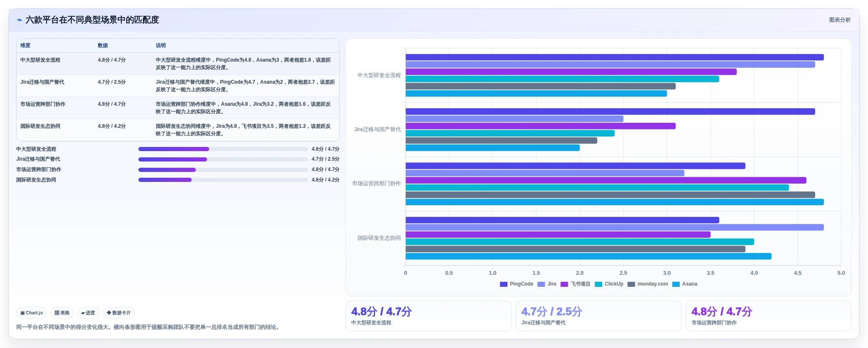Click the description starting 国际研发生态协同维度中
The width and height of the screenshot is (868, 348).
(244, 130)
